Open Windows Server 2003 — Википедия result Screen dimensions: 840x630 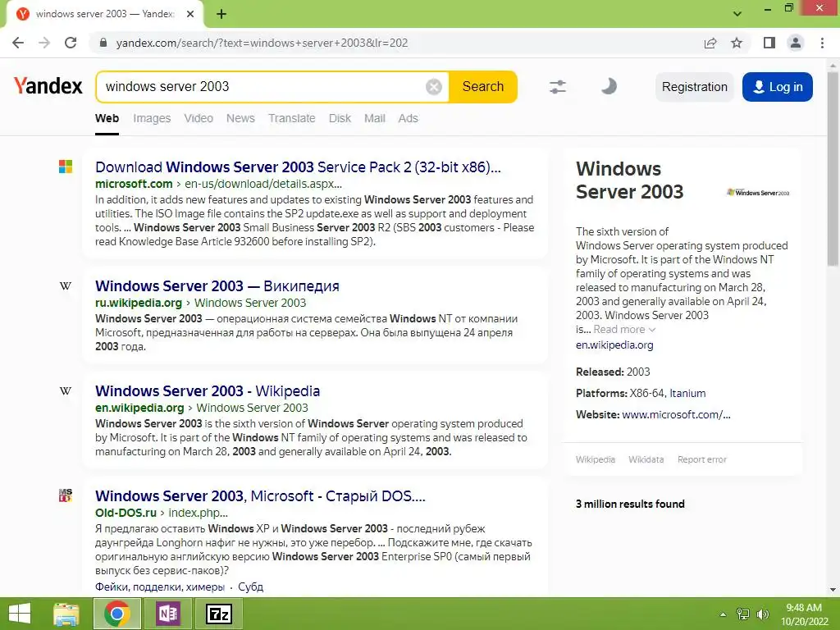(x=217, y=286)
